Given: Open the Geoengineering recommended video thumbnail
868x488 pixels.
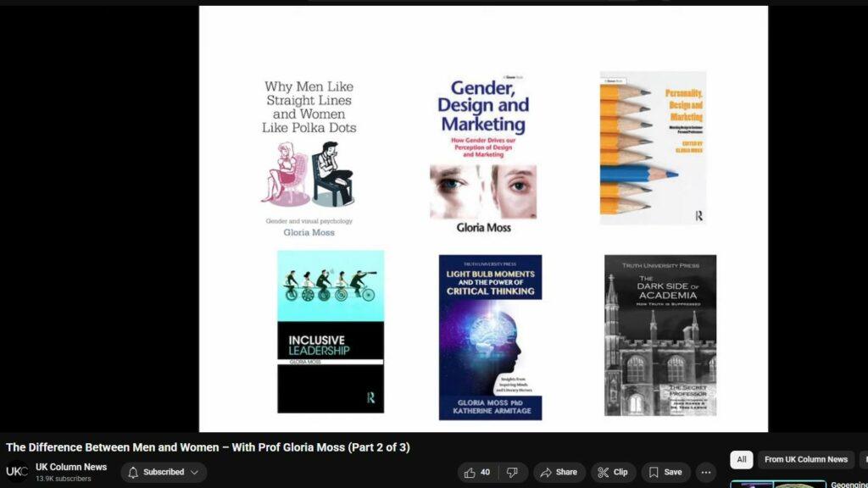Looking at the screenshot, I should [x=778, y=484].
